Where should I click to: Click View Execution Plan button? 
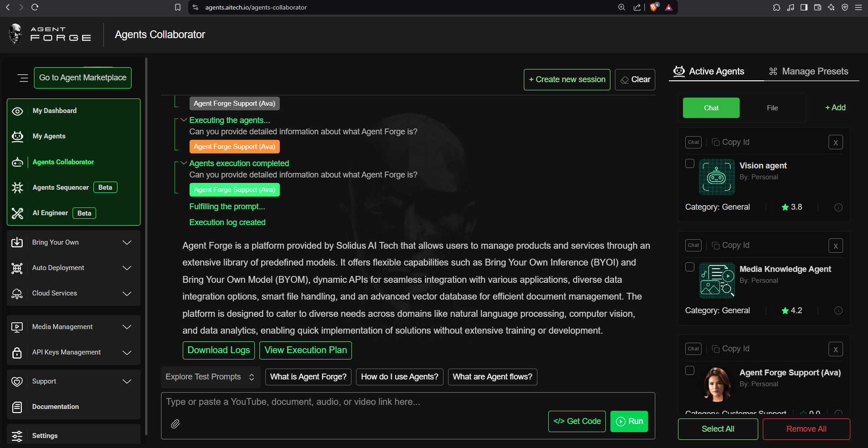coord(306,350)
